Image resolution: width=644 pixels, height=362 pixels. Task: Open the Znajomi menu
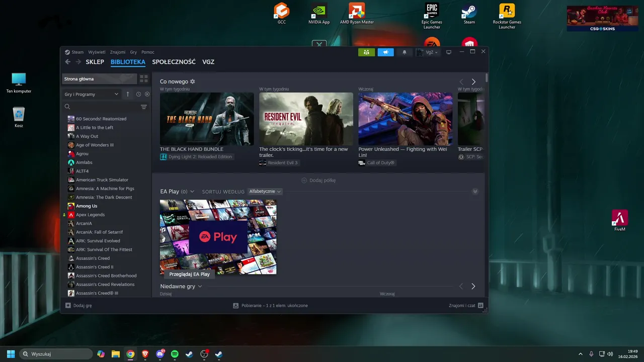[118, 52]
